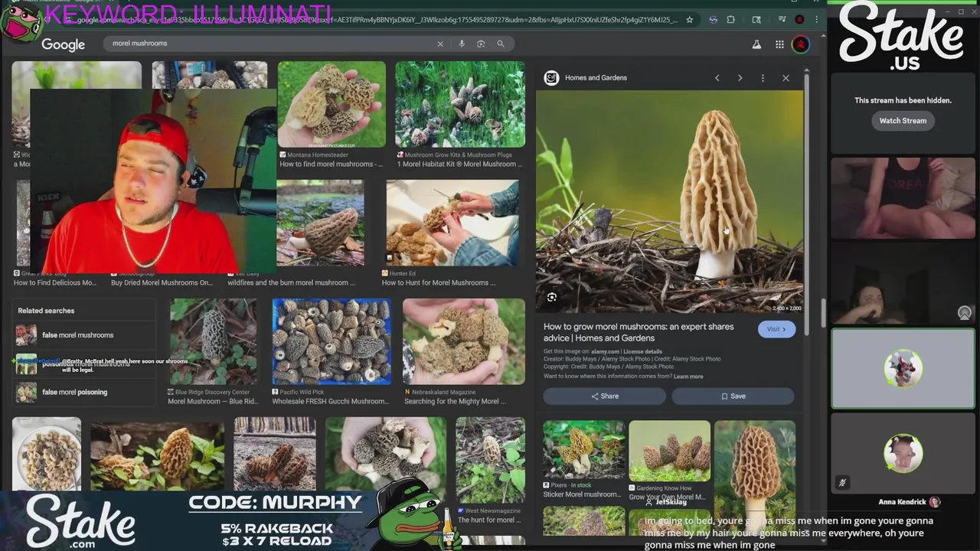Viewport: 980px width, 551px height.
Task: Bookmark this page with star icon
Action: [690, 19]
